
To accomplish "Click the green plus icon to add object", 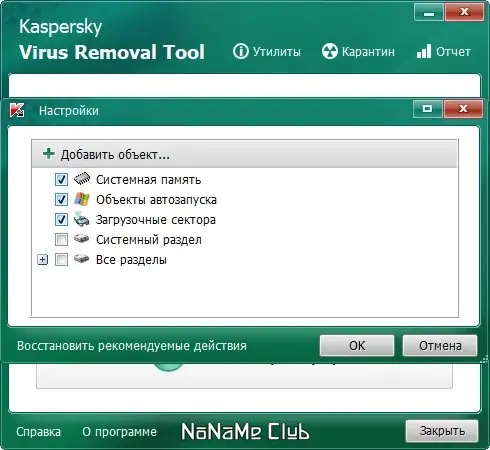I will [x=49, y=154].
